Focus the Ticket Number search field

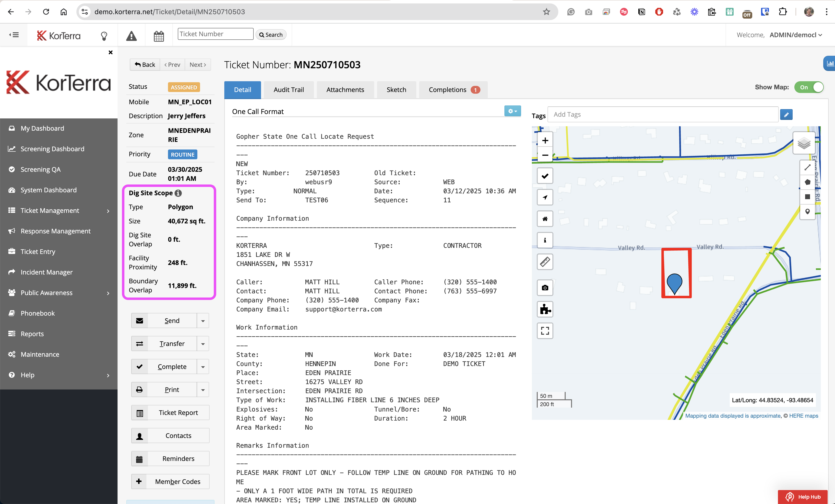click(215, 34)
